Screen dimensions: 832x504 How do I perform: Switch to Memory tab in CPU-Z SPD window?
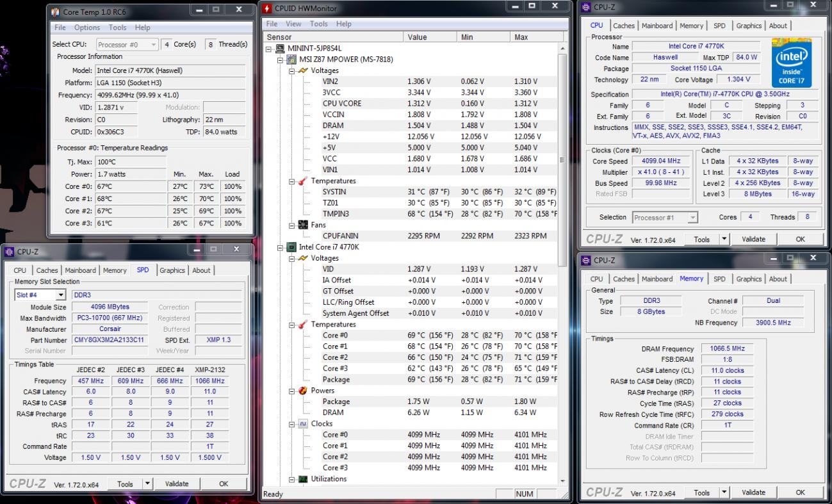coord(115,270)
